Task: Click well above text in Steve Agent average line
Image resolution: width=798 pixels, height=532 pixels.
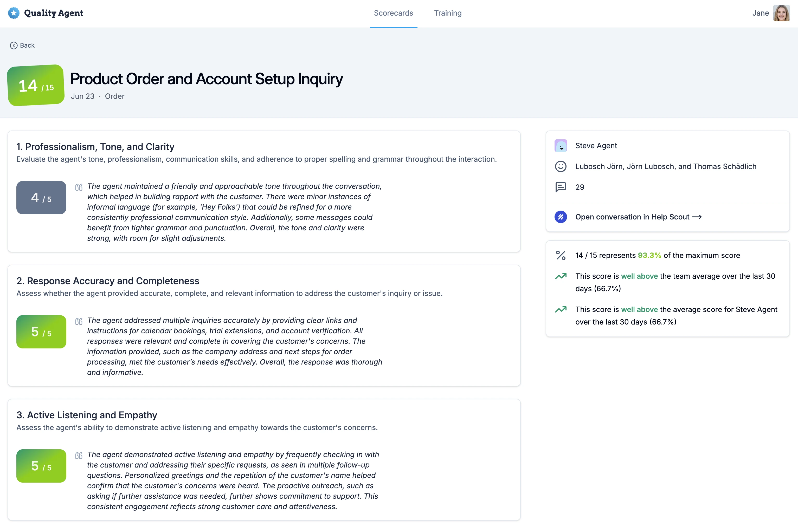Action: point(640,309)
